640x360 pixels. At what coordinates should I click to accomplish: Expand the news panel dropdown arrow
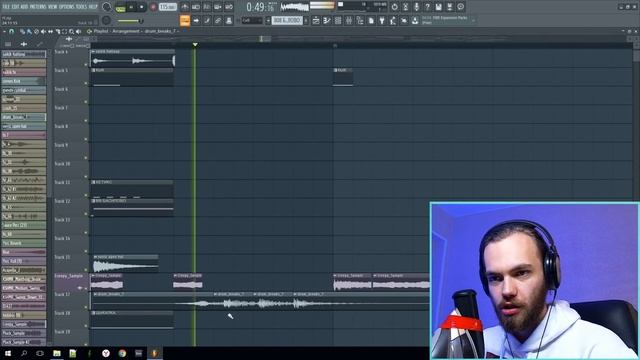point(473,20)
